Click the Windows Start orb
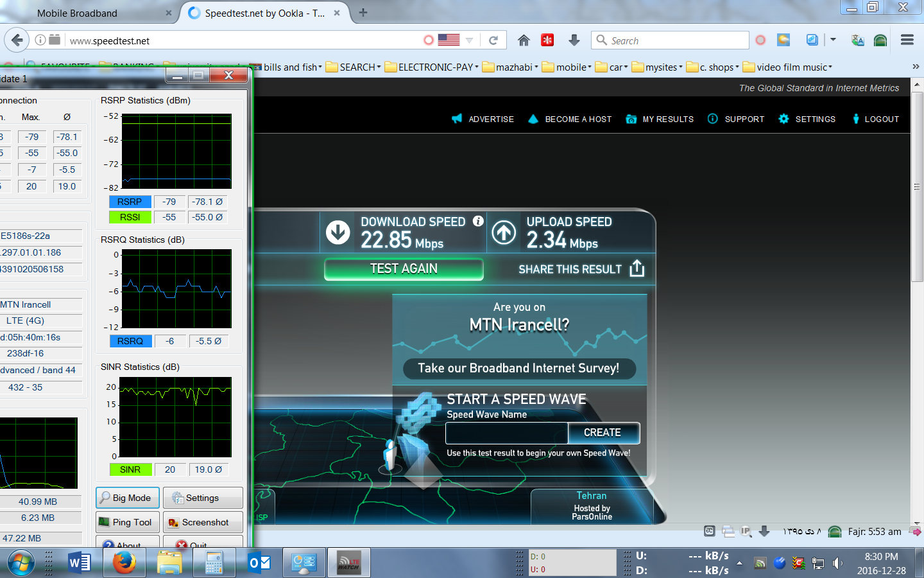The image size is (924, 578). [21, 563]
